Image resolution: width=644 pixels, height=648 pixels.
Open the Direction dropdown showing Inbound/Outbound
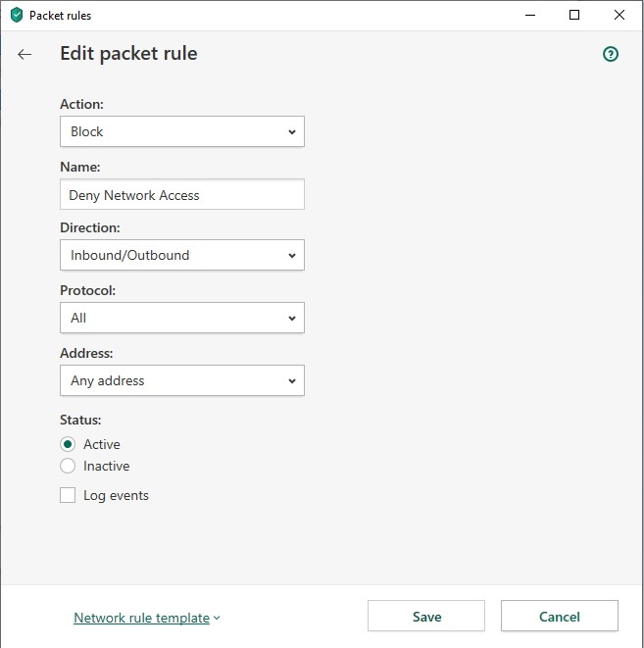[182, 255]
